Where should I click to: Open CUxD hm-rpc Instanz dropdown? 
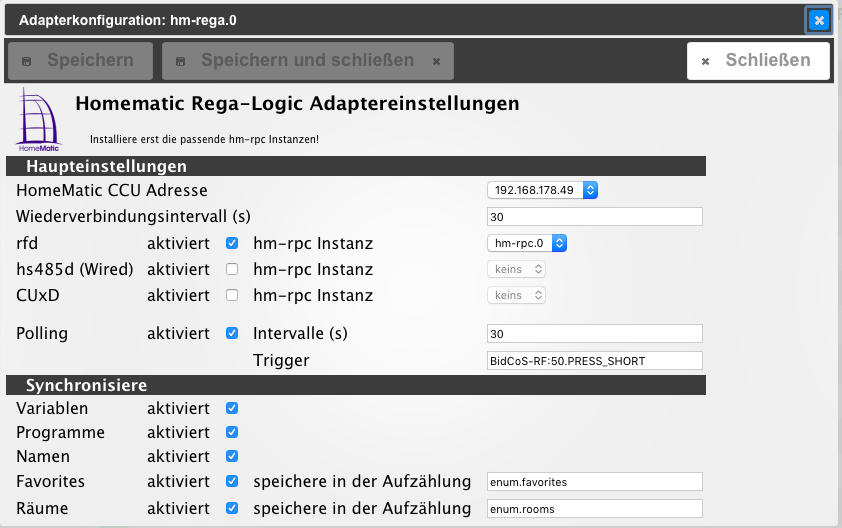[x=516, y=295]
